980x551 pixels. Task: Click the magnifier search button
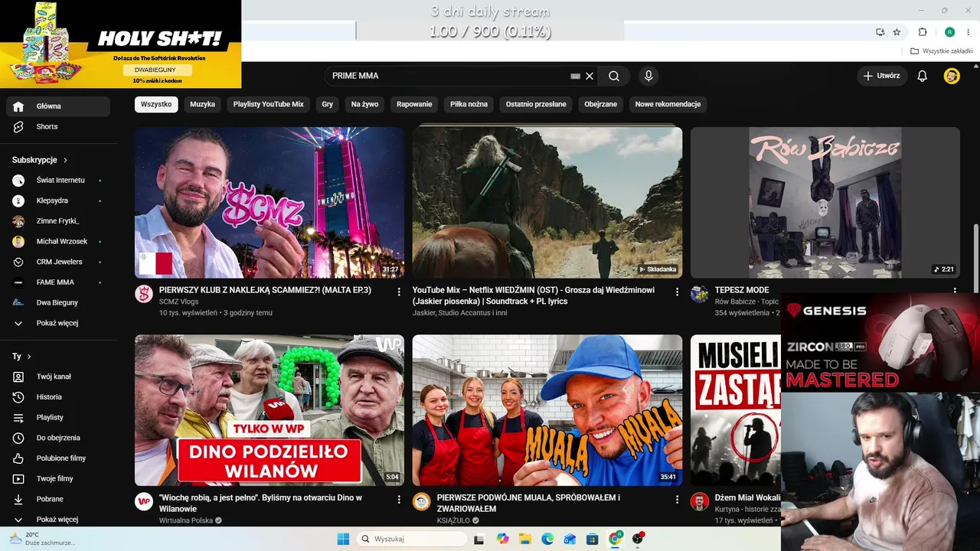[614, 76]
